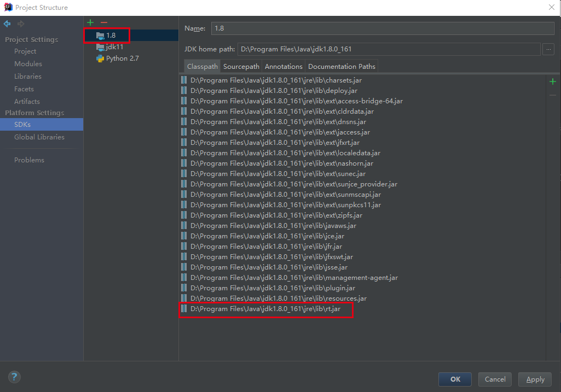The width and height of the screenshot is (561, 392).
Task: Switch to the Sourcepath tab
Action: [x=241, y=66]
